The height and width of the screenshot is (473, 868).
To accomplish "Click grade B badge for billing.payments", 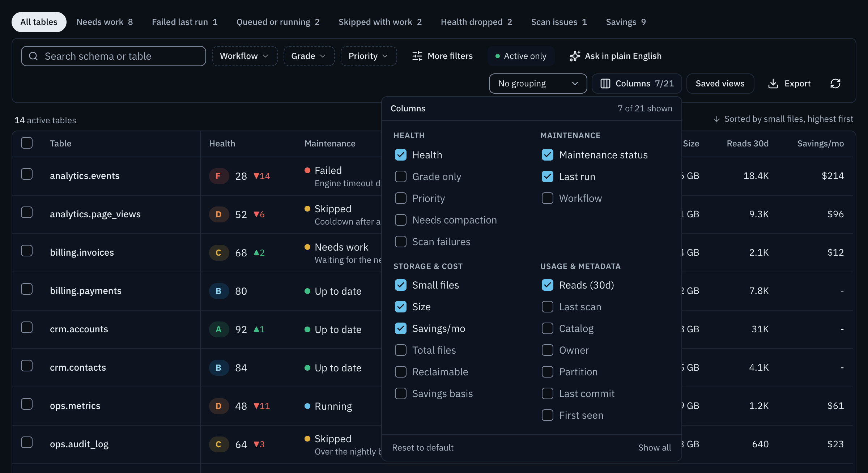I will coord(218,291).
